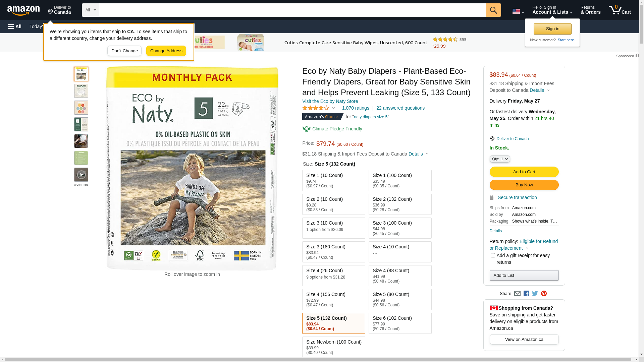Click the magnifying glass search button

click(x=493, y=10)
